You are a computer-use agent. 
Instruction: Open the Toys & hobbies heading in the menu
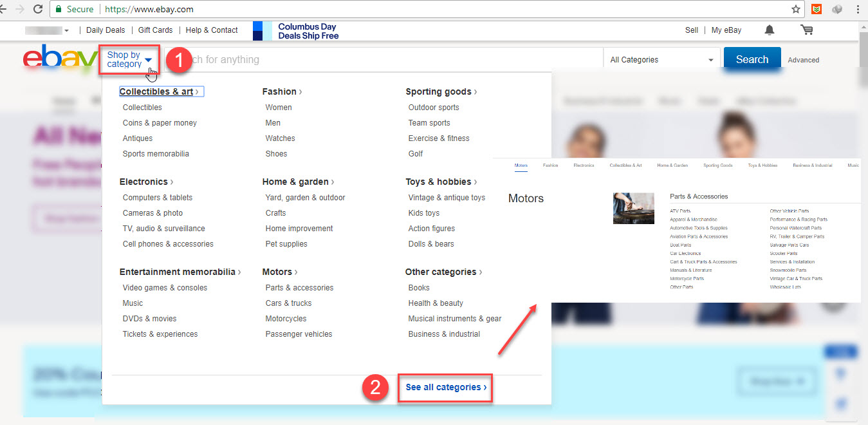[x=441, y=182]
